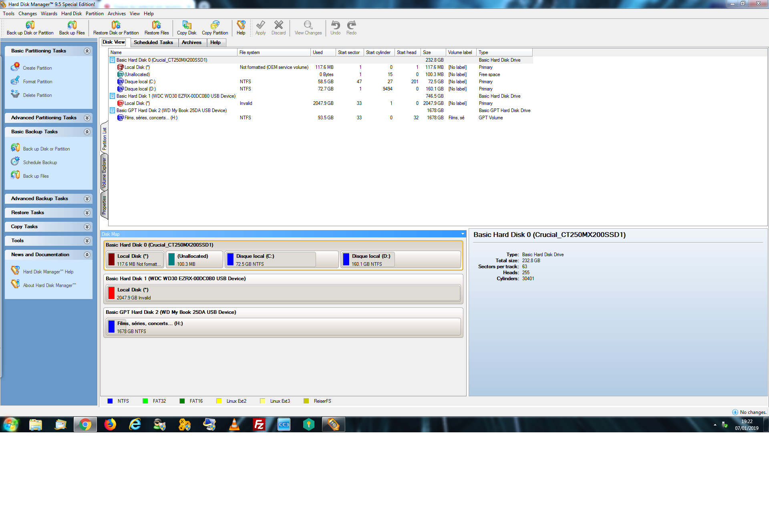Click About Hard Disk Manager sidebar icon
The image size is (769, 532).
[15, 284]
